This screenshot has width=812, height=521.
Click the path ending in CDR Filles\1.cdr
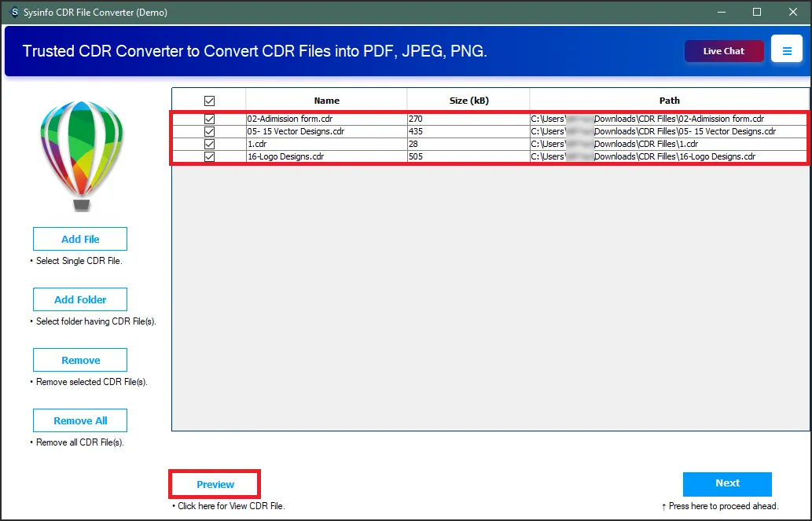click(x=669, y=144)
